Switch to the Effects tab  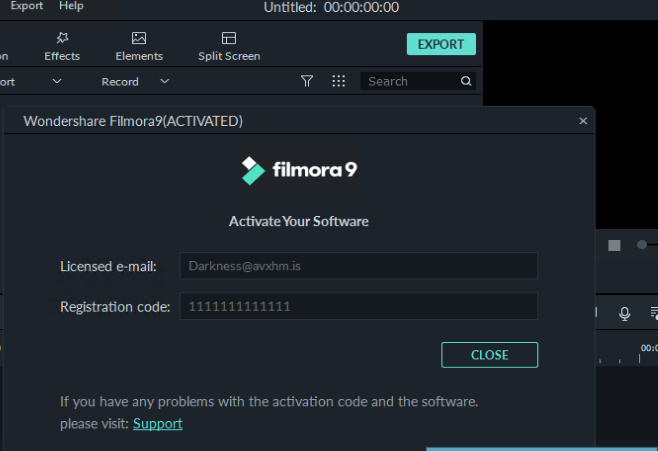(x=62, y=47)
